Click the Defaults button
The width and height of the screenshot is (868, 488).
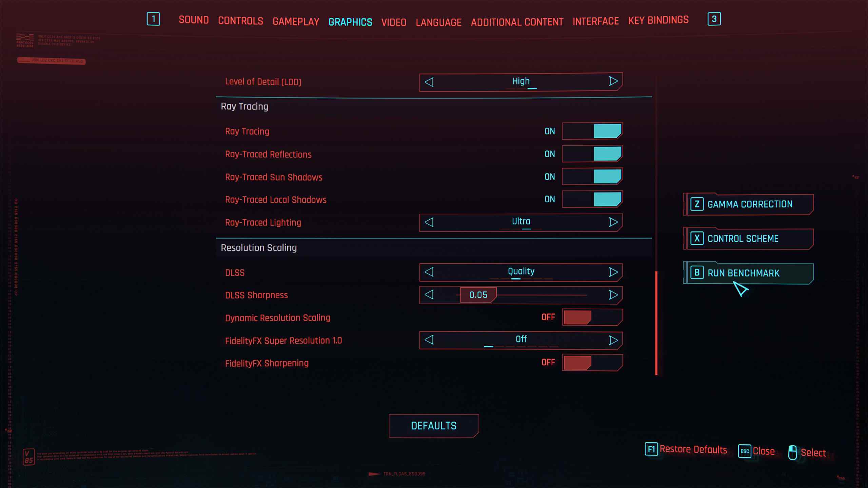click(x=435, y=425)
